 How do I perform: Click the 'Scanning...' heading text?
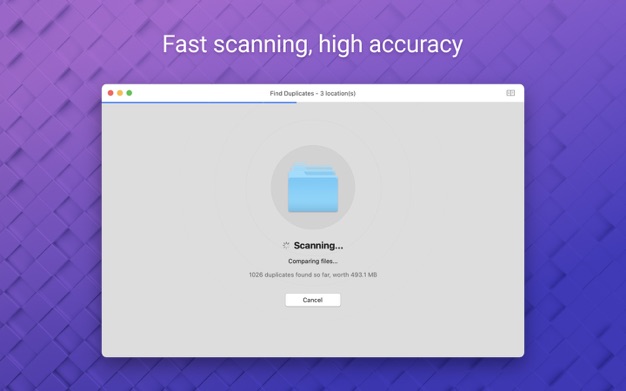coord(318,245)
